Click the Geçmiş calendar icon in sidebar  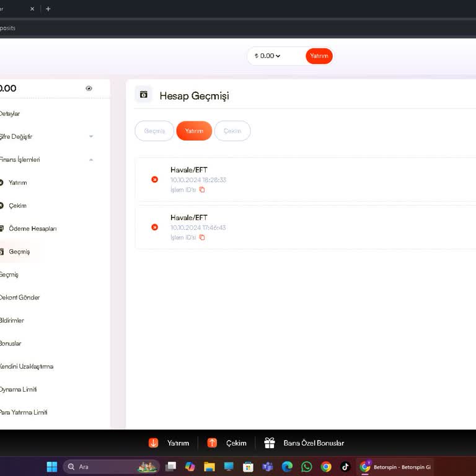pos(1,252)
